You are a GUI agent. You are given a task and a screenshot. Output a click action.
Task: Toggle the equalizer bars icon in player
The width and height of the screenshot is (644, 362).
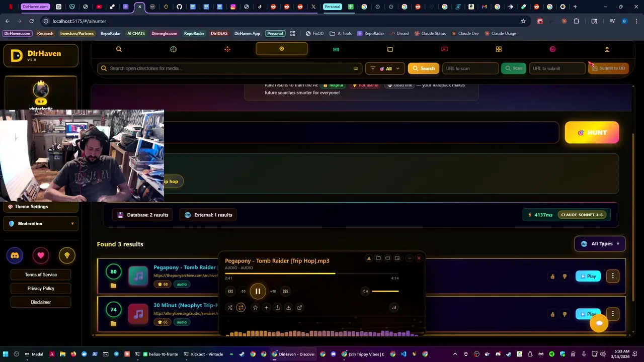394,308
